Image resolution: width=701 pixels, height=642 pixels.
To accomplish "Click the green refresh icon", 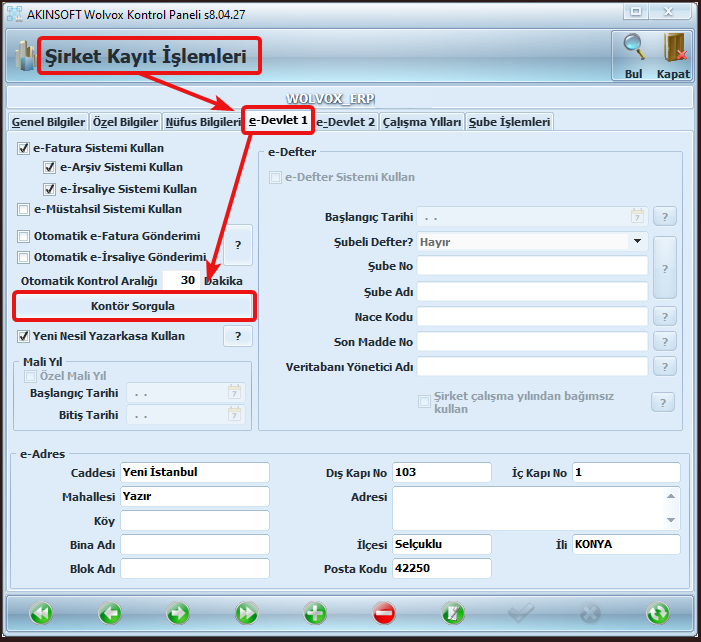I will 657,612.
